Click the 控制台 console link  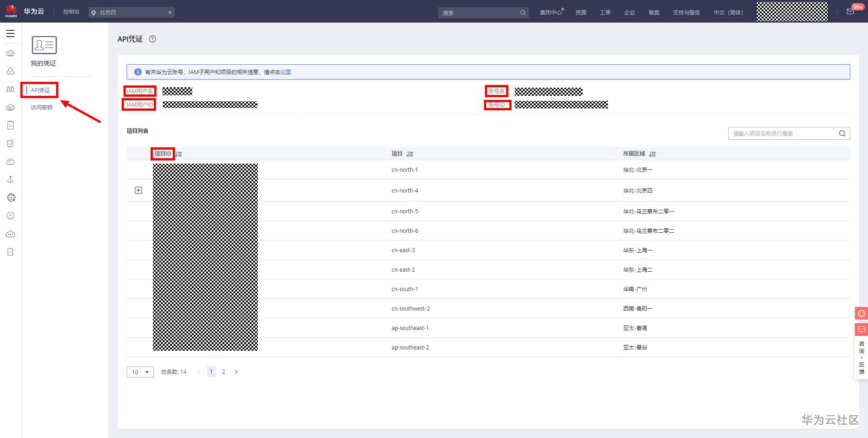pos(71,12)
